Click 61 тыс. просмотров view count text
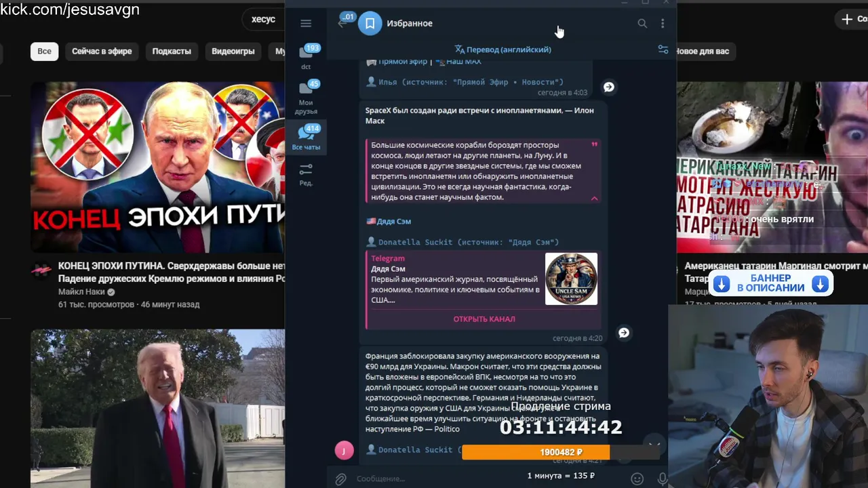The width and height of the screenshot is (868, 488). tap(96, 305)
